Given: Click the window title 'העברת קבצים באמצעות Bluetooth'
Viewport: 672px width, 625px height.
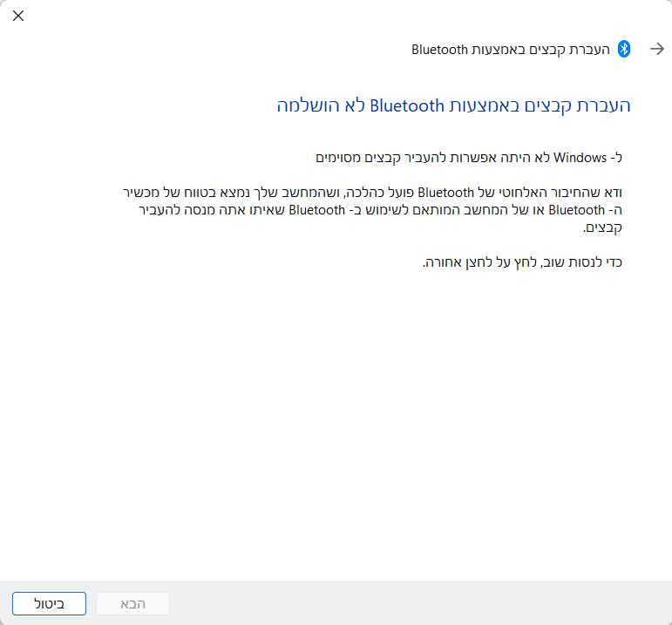Looking at the screenshot, I should [x=511, y=50].
